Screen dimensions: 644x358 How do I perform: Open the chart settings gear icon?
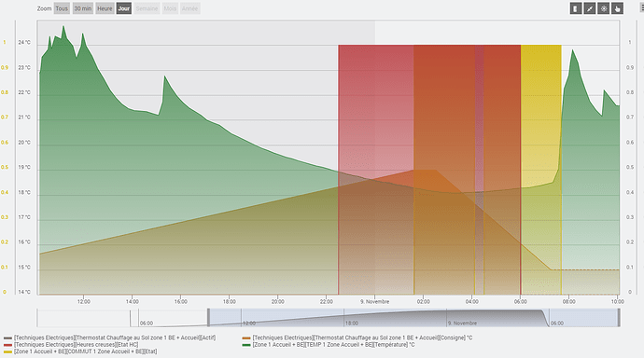pyautogui.click(x=603, y=8)
